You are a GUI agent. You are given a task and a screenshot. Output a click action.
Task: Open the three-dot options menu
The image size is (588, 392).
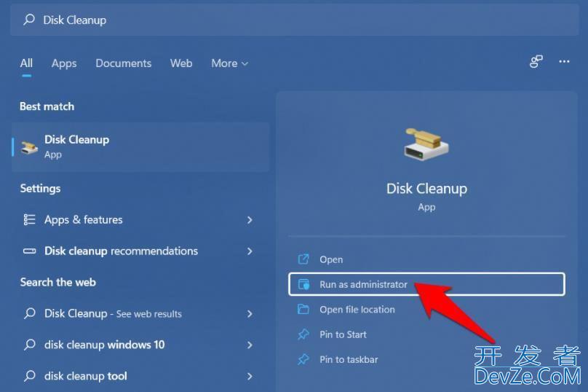coord(564,61)
